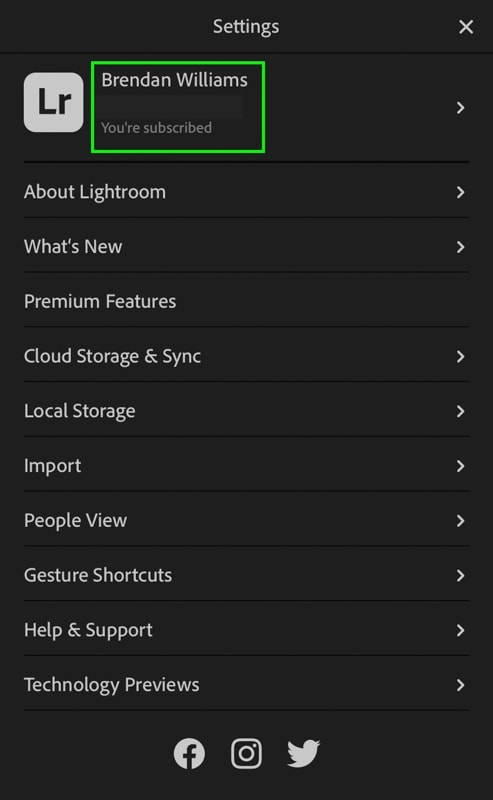
Task: Open the About Lightroom label
Action: 95,192
